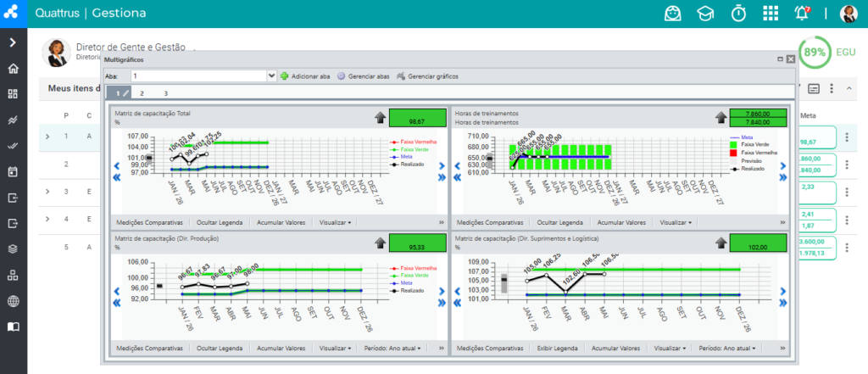Click the green 95,33 value box
868x374 pixels.
(x=417, y=243)
